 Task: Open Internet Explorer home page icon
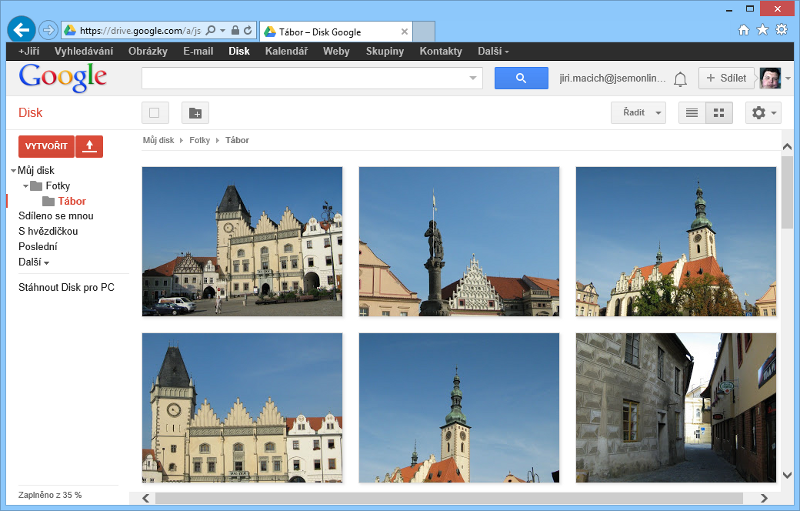click(x=743, y=30)
